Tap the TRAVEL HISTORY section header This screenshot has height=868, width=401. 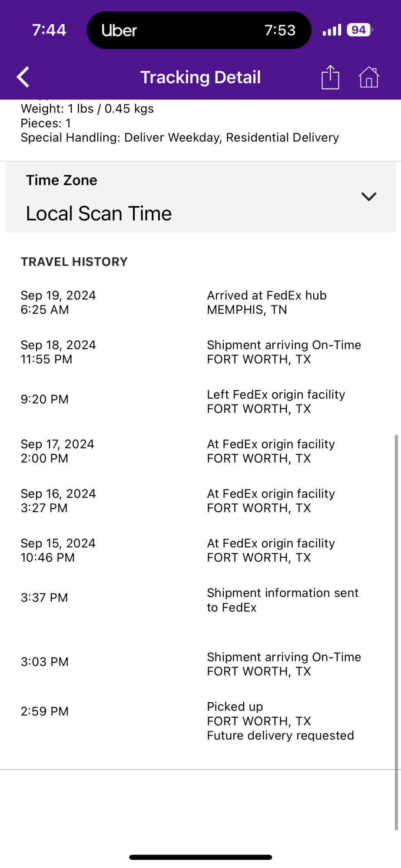74,262
